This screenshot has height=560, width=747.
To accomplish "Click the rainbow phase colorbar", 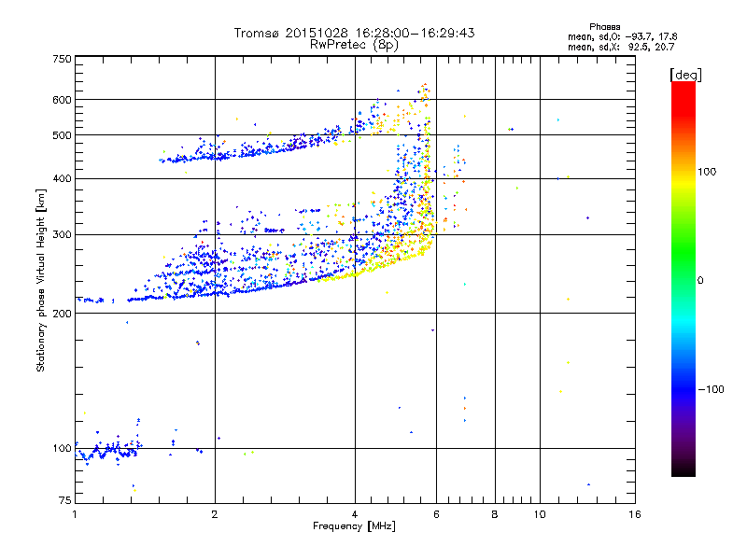I will pyautogui.click(x=684, y=278).
